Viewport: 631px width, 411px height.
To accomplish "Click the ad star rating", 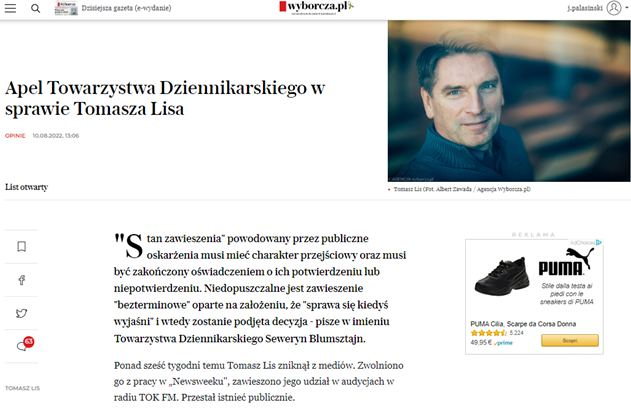I will tap(489, 333).
